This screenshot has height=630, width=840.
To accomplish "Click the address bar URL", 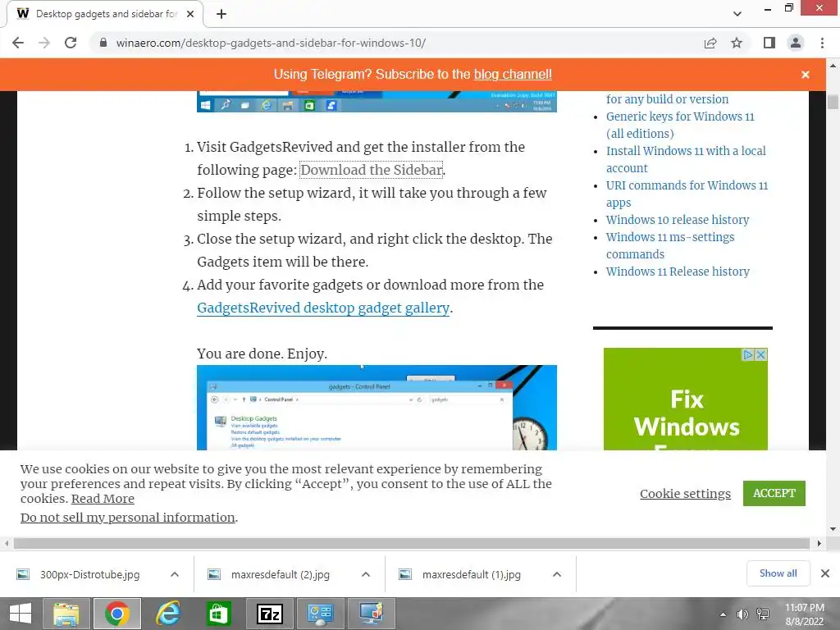I will coord(271,43).
